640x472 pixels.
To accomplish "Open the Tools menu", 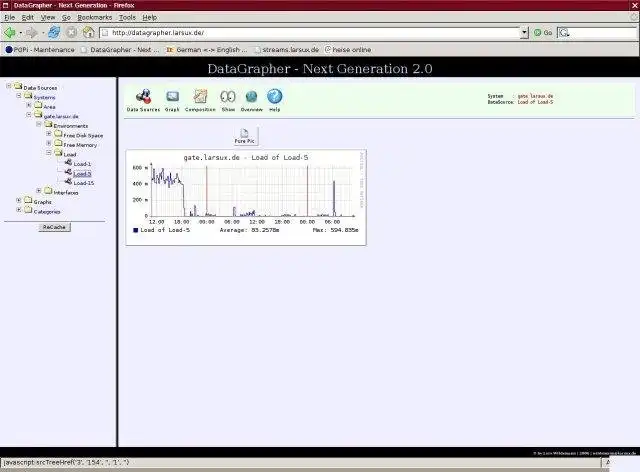I will point(127,17).
